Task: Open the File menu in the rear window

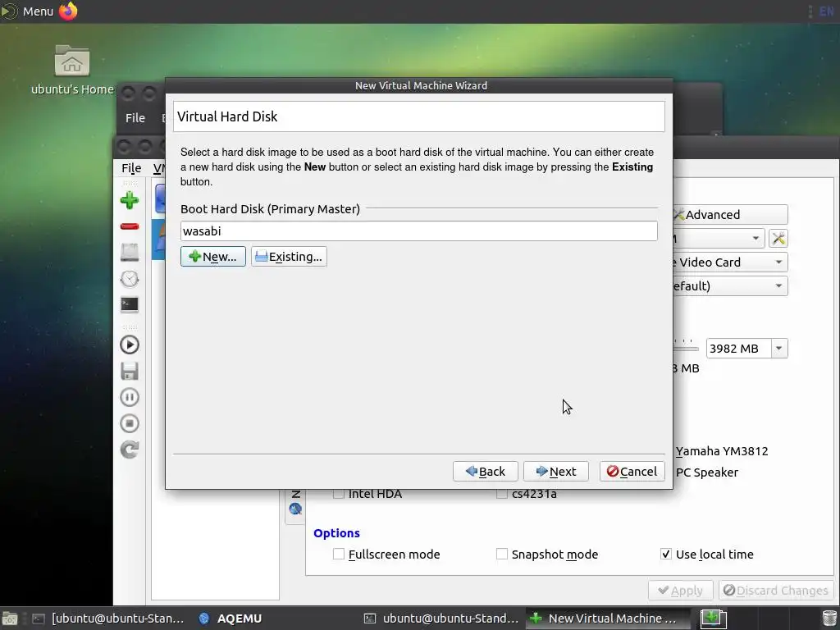Action: [x=135, y=118]
